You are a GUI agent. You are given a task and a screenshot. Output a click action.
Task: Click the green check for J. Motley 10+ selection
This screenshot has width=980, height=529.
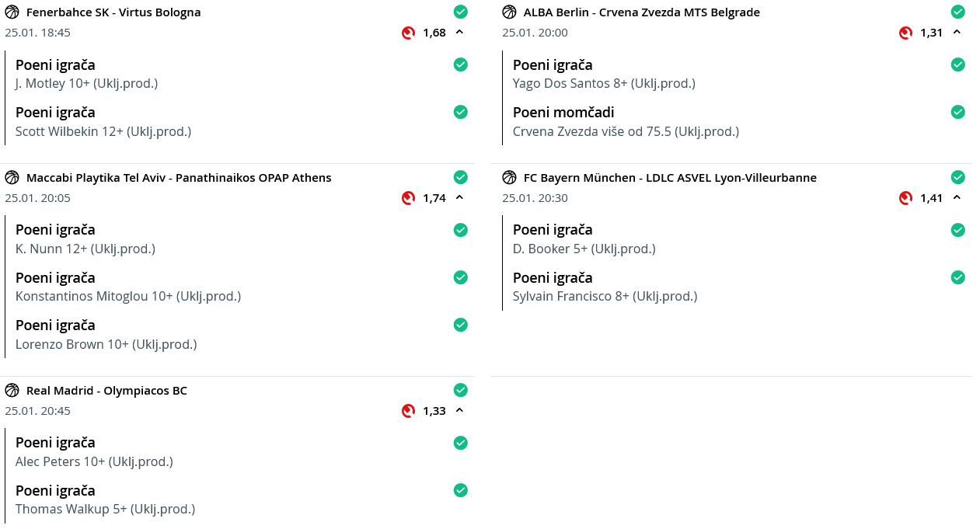[460, 64]
